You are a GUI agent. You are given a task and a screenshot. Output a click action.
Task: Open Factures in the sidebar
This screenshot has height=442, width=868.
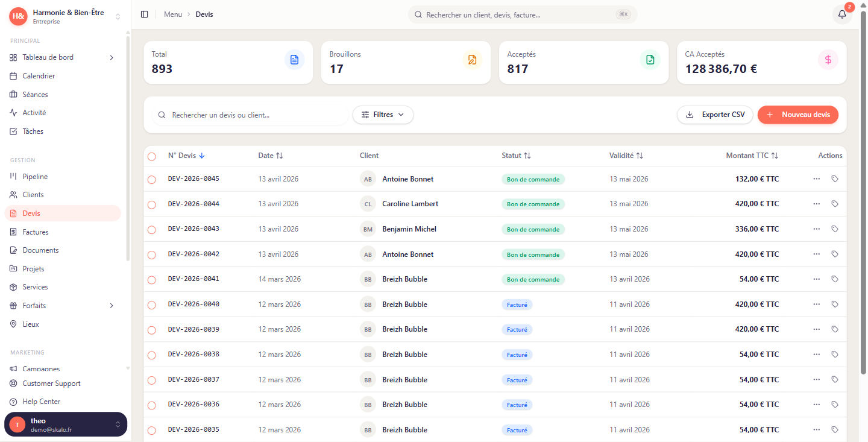click(x=36, y=232)
